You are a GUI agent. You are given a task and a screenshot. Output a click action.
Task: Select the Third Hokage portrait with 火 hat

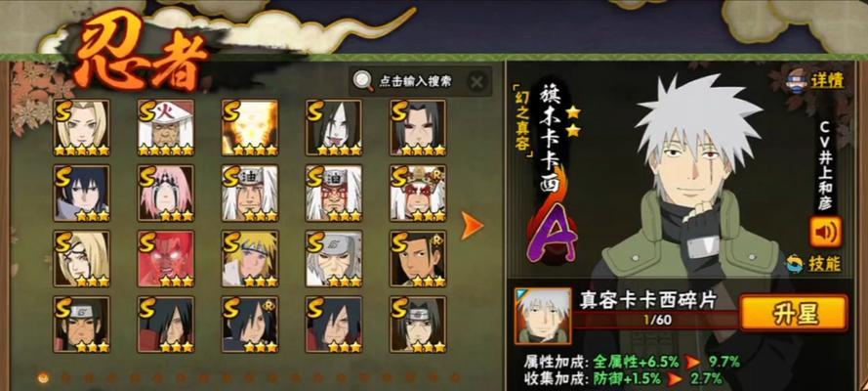click(166, 128)
